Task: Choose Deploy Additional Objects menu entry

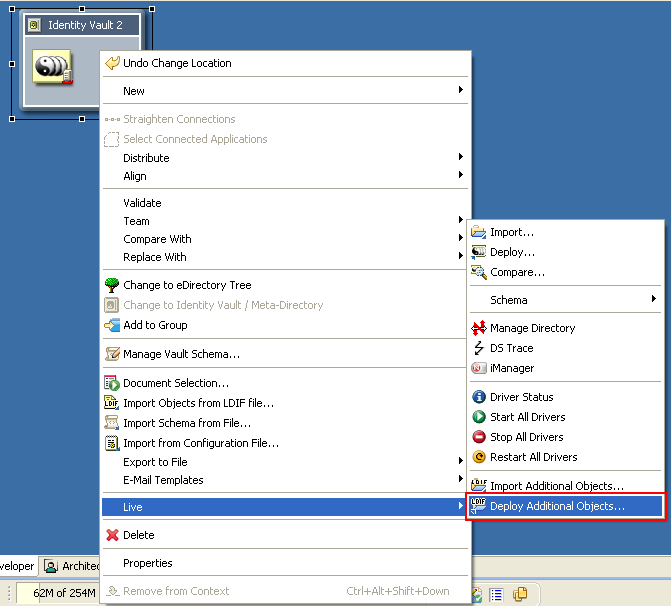Action: click(x=565, y=506)
